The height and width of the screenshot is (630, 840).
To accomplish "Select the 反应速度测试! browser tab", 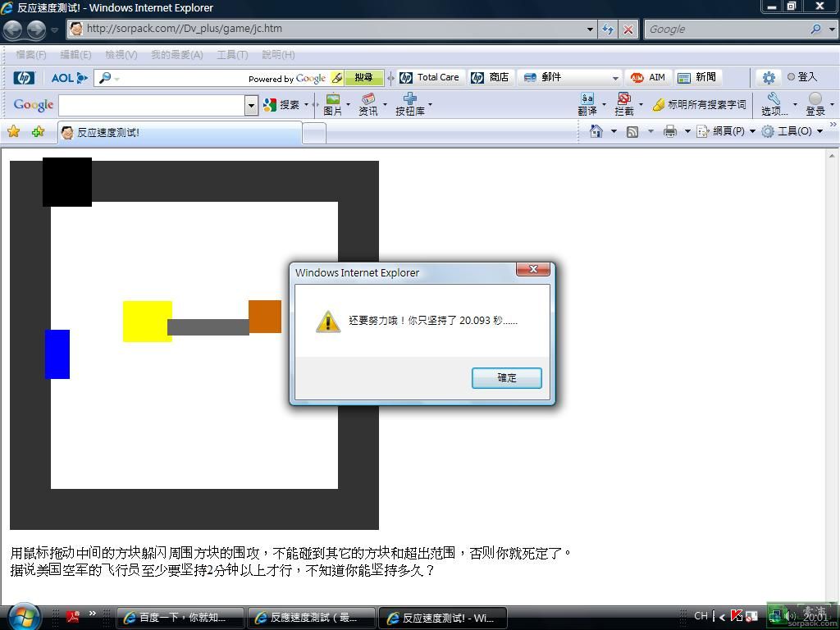I will (x=180, y=132).
